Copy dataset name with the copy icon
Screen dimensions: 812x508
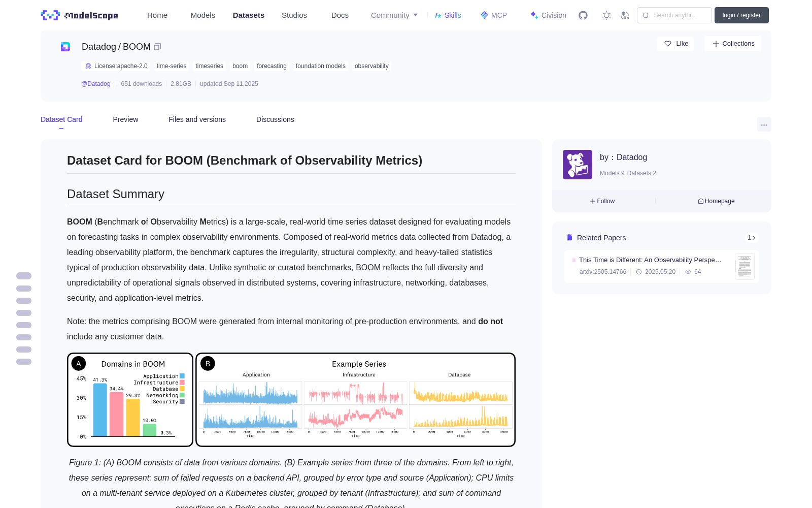(157, 47)
